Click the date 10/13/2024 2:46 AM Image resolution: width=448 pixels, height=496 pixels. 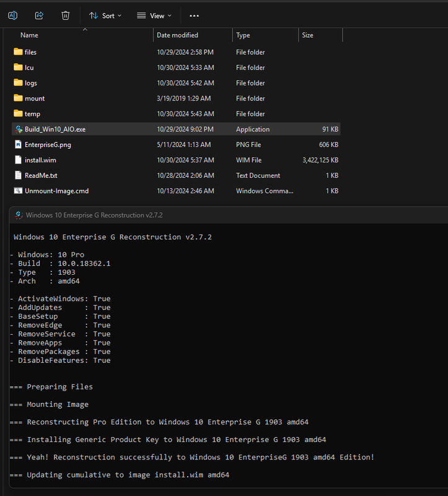[185, 191]
